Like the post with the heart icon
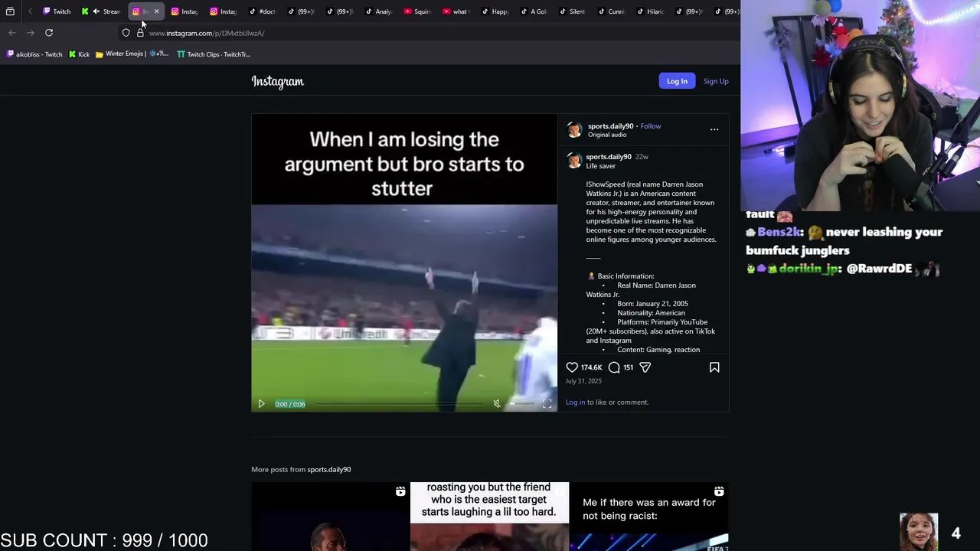The height and width of the screenshot is (551, 980). coord(572,367)
